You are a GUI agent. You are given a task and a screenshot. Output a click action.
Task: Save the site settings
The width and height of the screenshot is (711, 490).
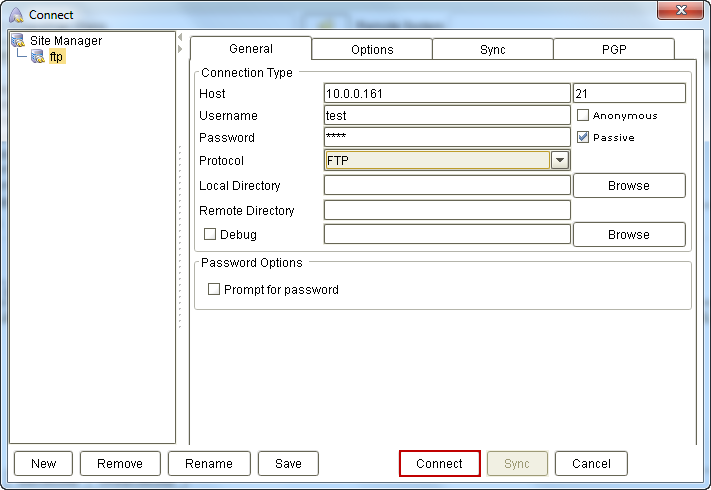pos(288,463)
